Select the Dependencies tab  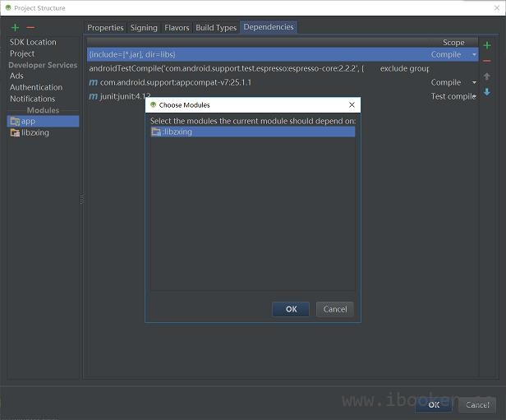[269, 27]
